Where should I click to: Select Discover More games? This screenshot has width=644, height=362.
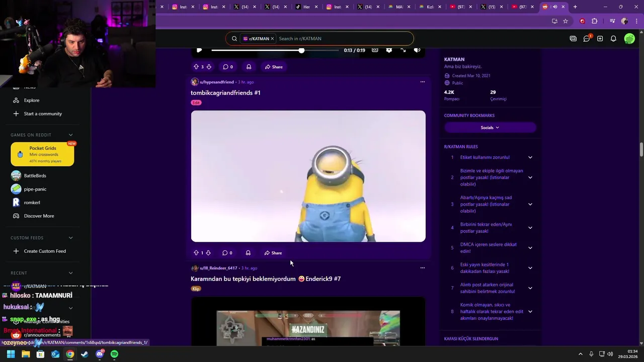click(39, 216)
